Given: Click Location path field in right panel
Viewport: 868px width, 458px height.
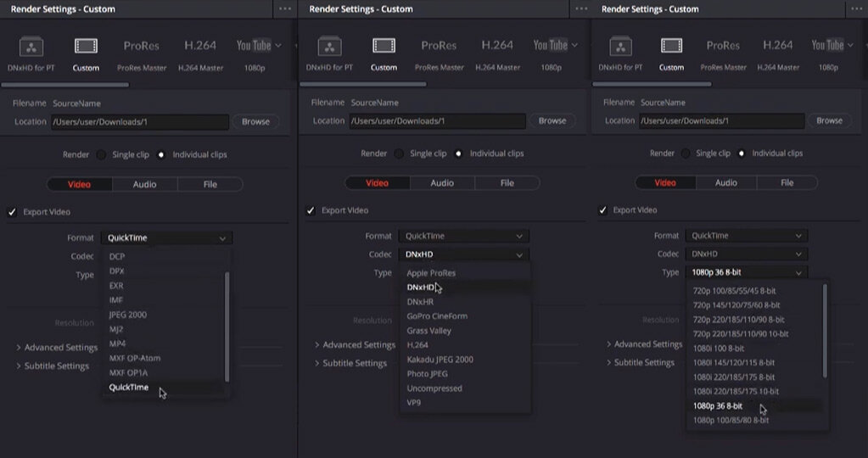Looking at the screenshot, I should point(722,120).
